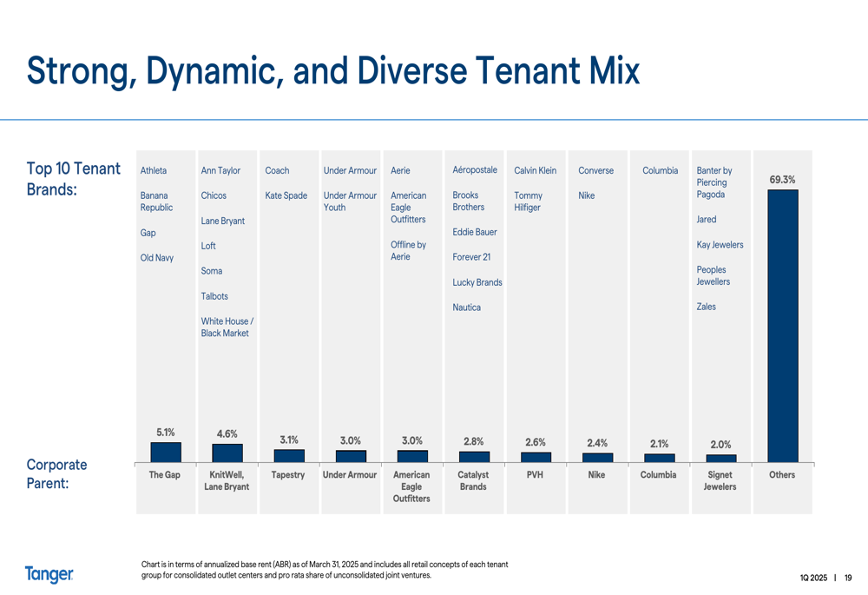Click the 'Brooks Brothers' brand text

click(x=469, y=201)
